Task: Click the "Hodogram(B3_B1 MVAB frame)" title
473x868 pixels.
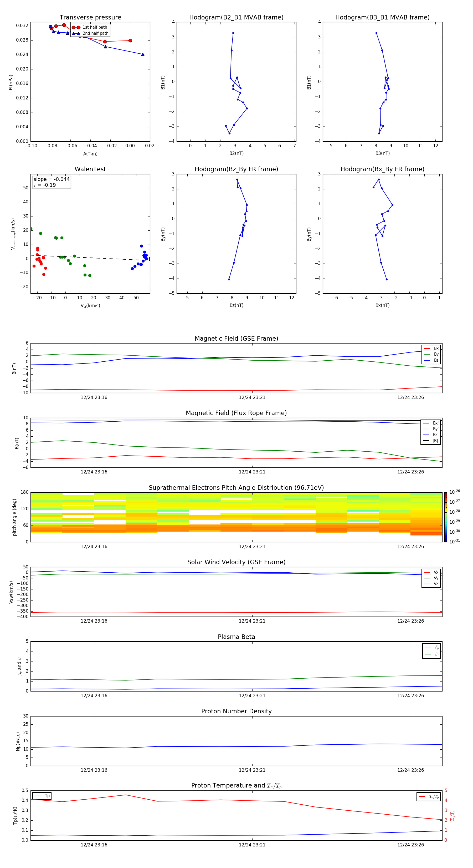Action: point(382,18)
